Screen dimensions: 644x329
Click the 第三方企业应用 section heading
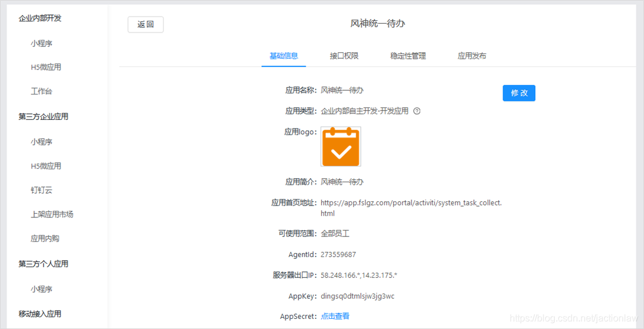tap(43, 116)
